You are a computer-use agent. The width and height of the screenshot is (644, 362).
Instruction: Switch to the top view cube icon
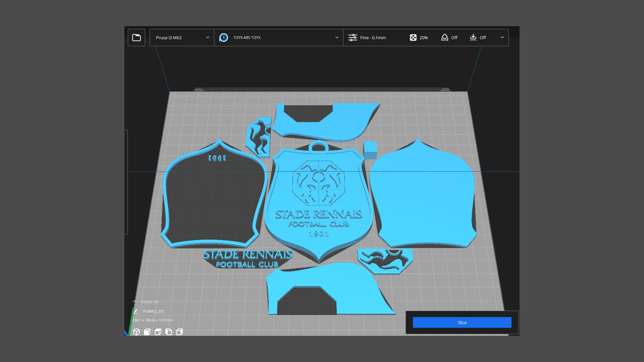158,332
